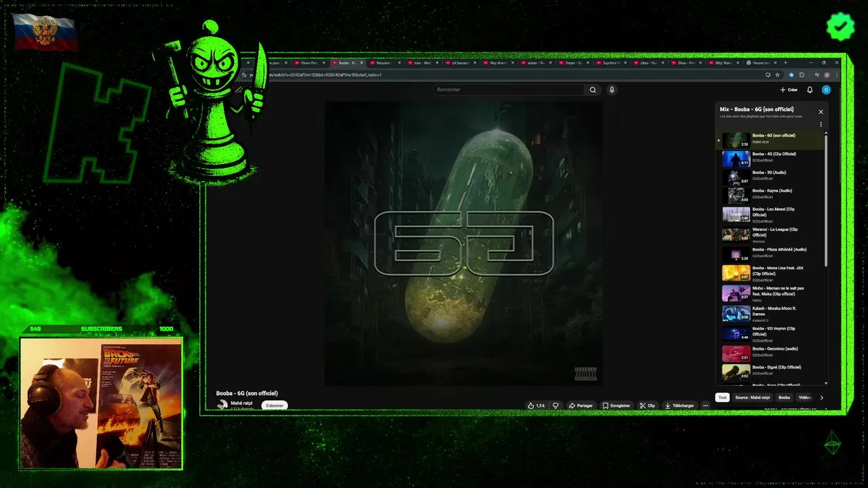Close the Mix playlist panel
The width and height of the screenshot is (868, 488).
[x=821, y=112]
